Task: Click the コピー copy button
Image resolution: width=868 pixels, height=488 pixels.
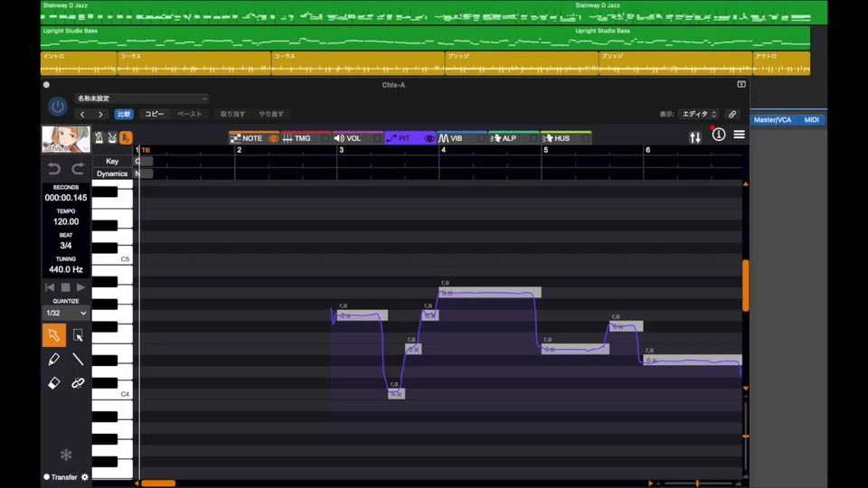Action: pyautogui.click(x=154, y=115)
